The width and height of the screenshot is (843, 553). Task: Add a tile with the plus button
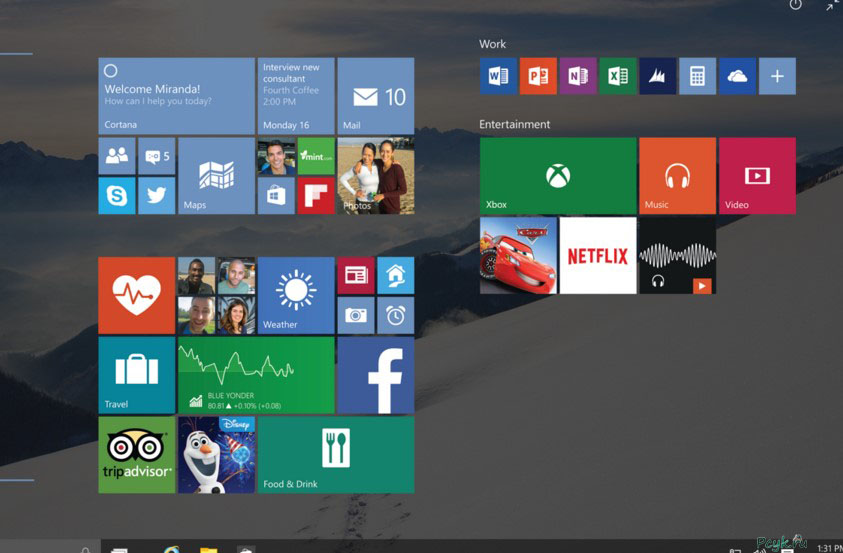coord(777,76)
